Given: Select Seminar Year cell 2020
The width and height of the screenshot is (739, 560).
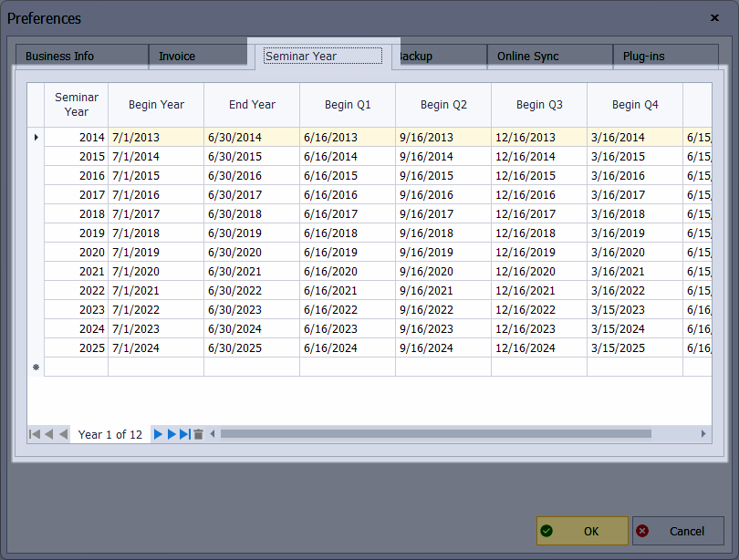Looking at the screenshot, I should tap(77, 252).
